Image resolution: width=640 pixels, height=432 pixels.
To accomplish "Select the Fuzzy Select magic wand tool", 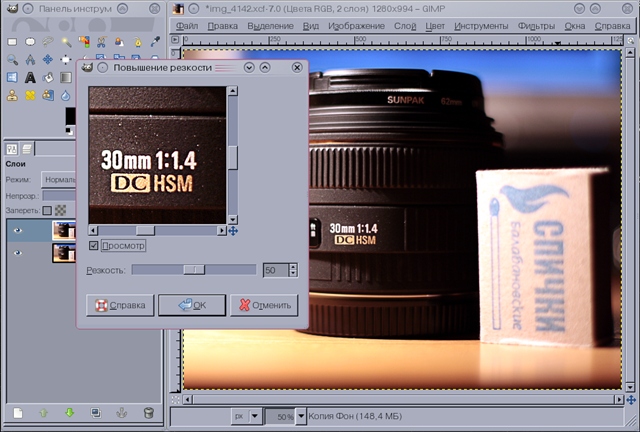I will pos(65,42).
